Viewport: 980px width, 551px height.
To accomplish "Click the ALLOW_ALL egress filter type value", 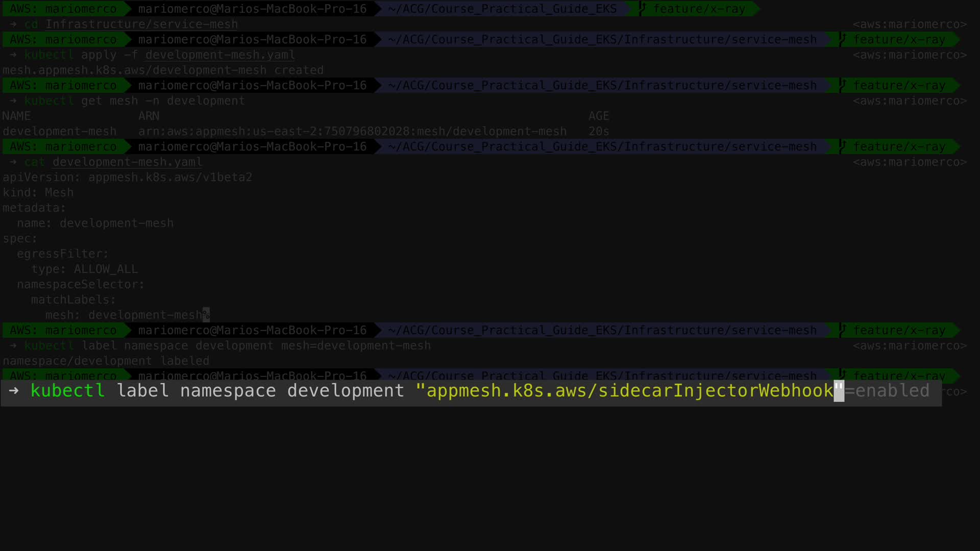I will click(106, 269).
